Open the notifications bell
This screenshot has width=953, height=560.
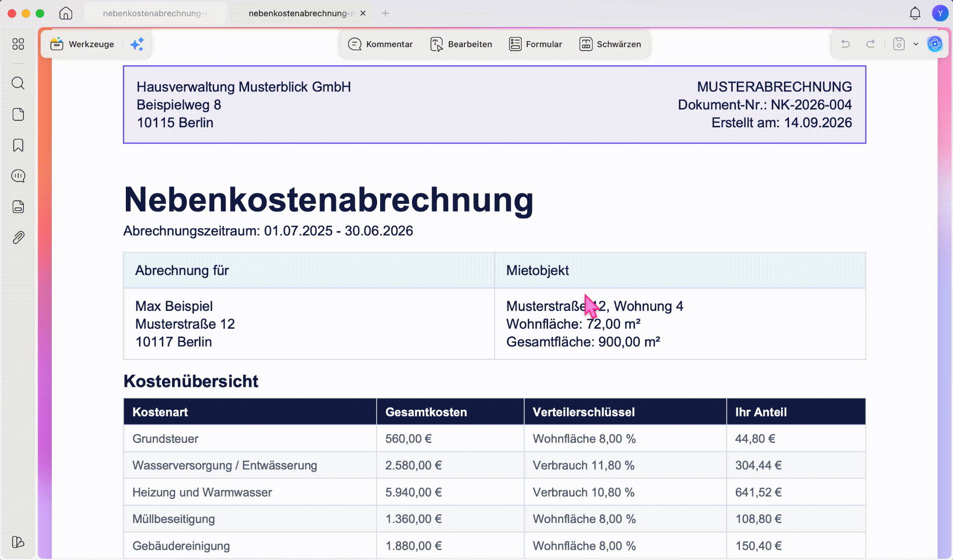(915, 13)
